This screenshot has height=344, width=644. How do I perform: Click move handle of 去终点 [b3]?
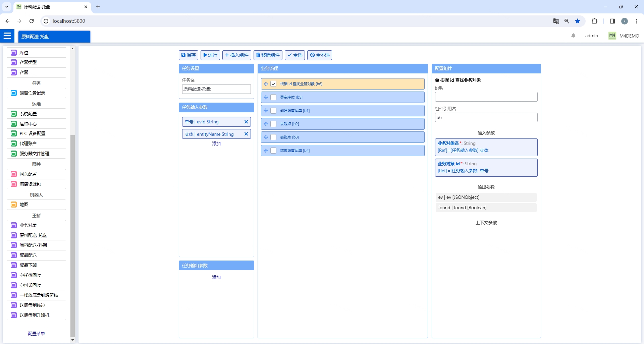266,137
